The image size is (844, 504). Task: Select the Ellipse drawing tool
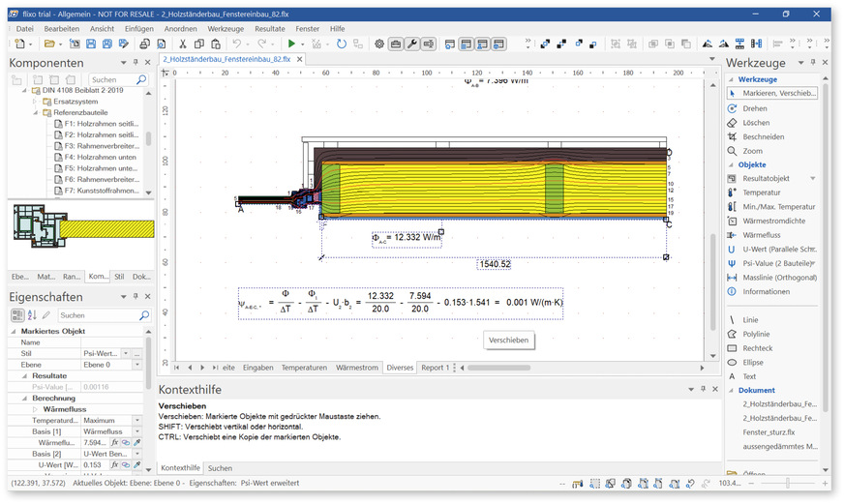click(755, 362)
